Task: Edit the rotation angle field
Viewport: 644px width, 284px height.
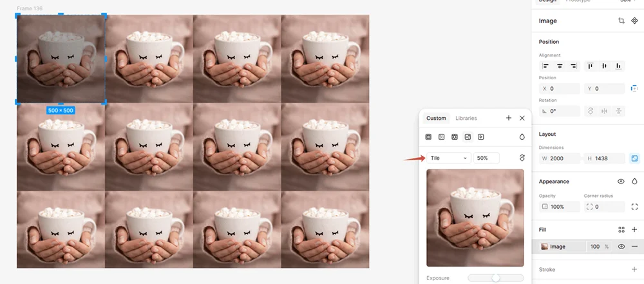Action: tap(560, 111)
